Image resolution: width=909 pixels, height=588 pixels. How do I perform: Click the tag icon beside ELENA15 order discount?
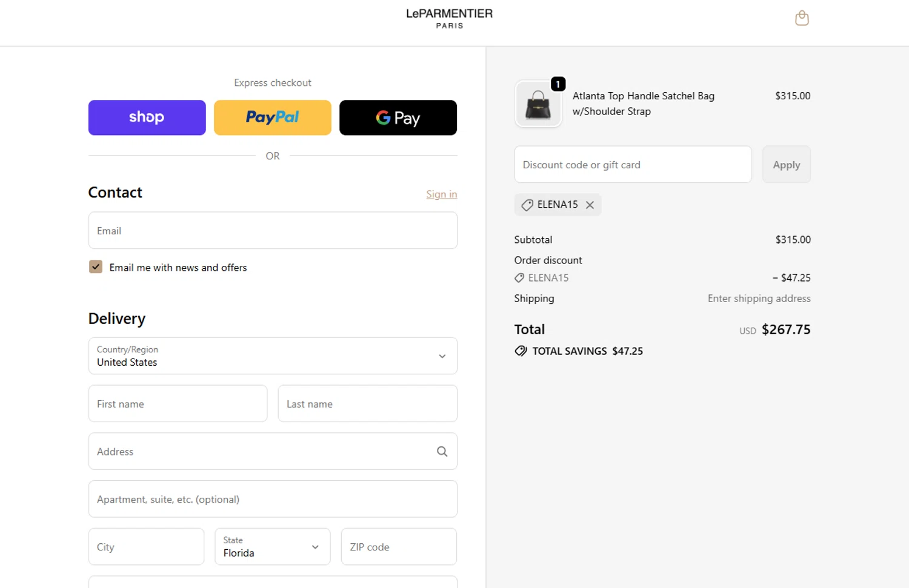point(519,278)
